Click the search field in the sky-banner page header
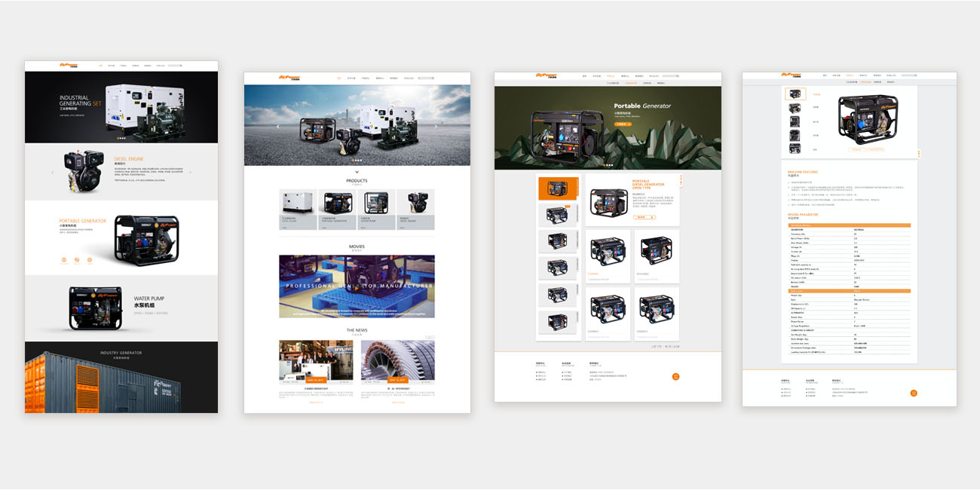Screen dimensions: 980x490 (x=426, y=78)
